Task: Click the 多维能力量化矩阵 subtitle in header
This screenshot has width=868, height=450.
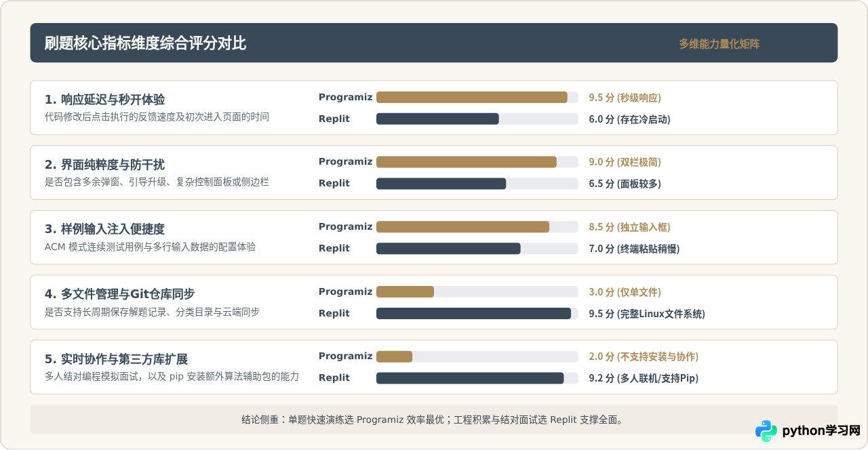Action: 719,44
